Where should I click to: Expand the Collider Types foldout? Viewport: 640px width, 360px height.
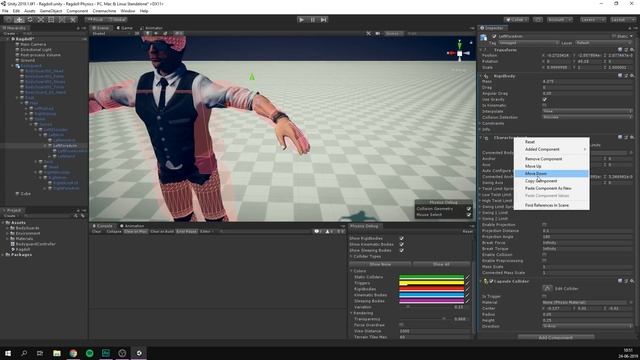(351, 256)
